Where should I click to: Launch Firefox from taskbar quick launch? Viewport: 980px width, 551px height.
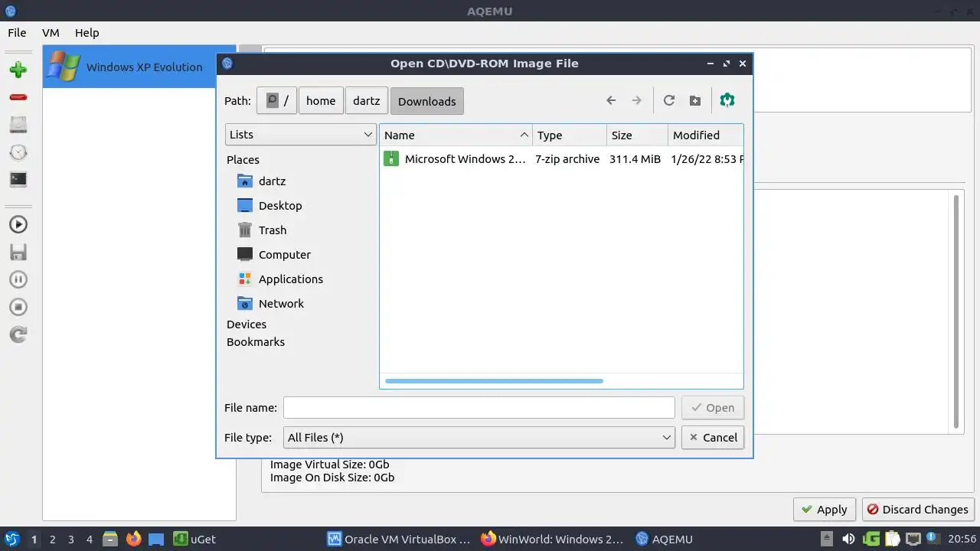(134, 540)
